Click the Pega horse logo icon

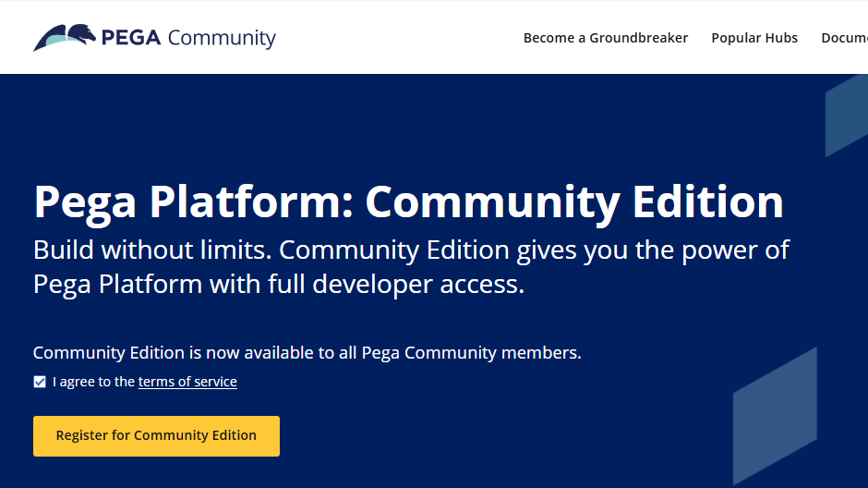click(x=64, y=38)
